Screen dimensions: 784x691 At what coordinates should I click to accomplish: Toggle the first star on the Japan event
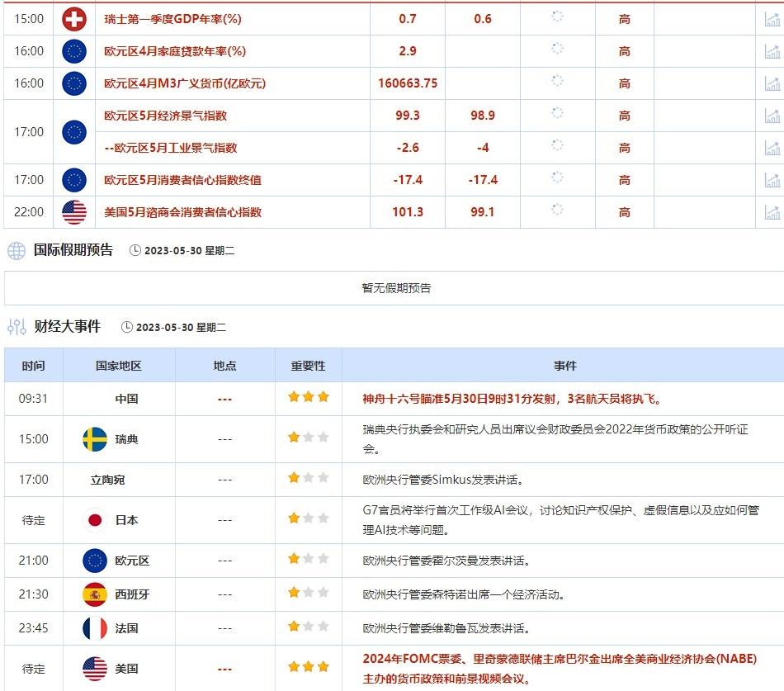293,518
